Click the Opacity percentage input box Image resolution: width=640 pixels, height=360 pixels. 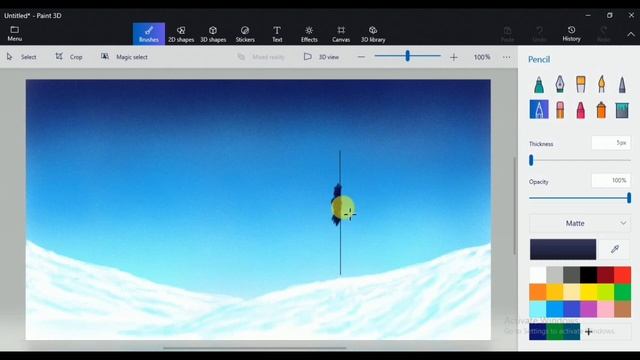coord(611,180)
